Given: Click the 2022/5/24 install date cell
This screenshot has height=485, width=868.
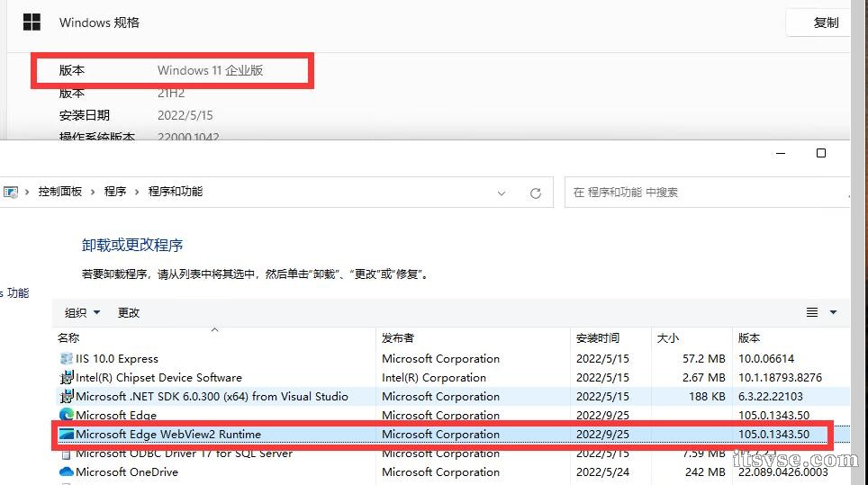Looking at the screenshot, I should (x=602, y=472).
